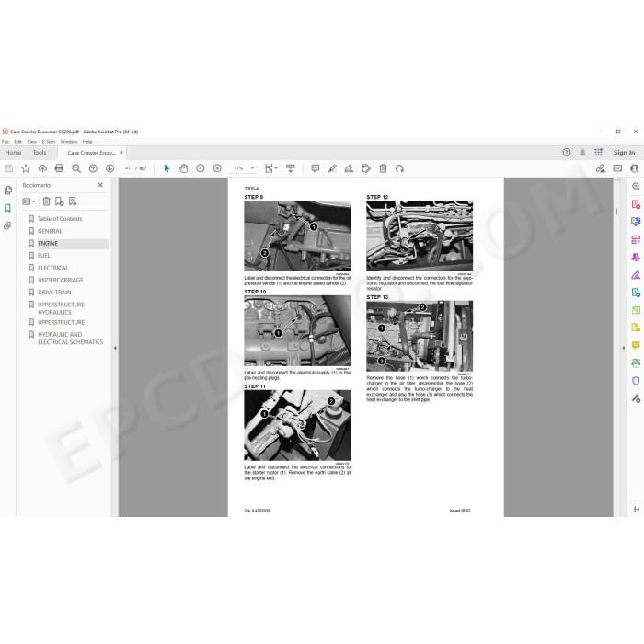Screen dimensions: 644x644
Task: Click the scrolling mode icon
Action: (x=291, y=168)
